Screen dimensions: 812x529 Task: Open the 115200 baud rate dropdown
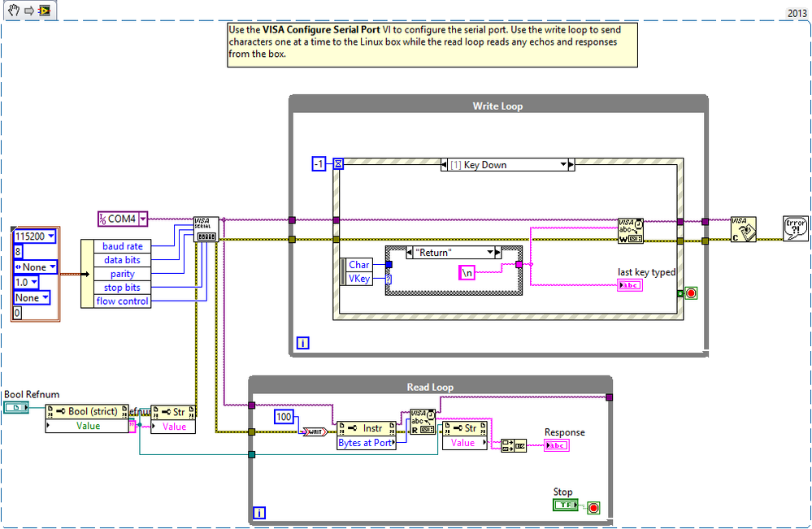[x=50, y=236]
